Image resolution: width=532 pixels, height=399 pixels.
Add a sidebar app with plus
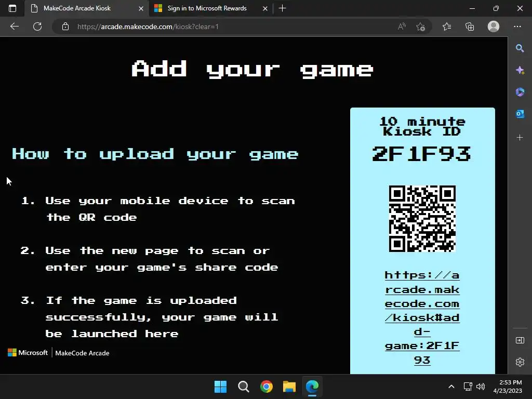pyautogui.click(x=520, y=137)
